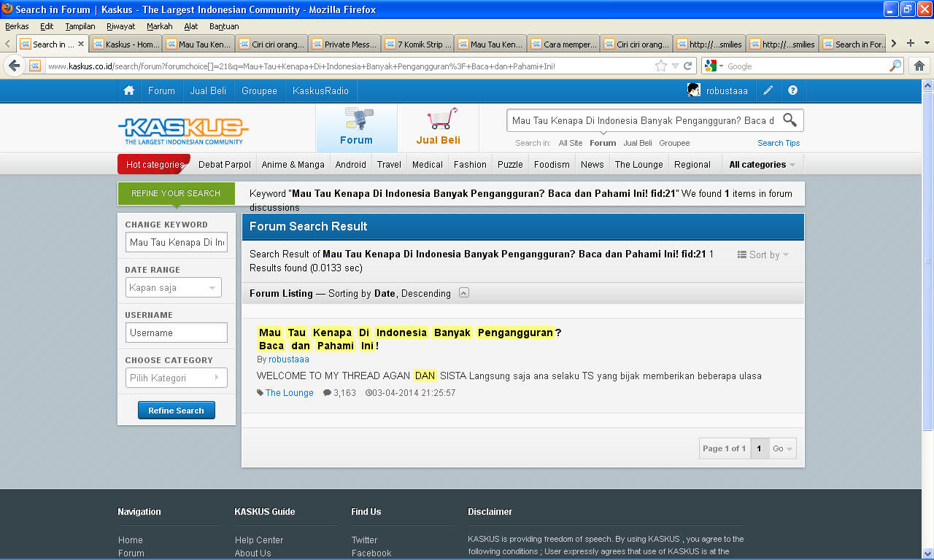This screenshot has width=934, height=560.
Task: Click the Change Keyword input field
Action: click(177, 242)
